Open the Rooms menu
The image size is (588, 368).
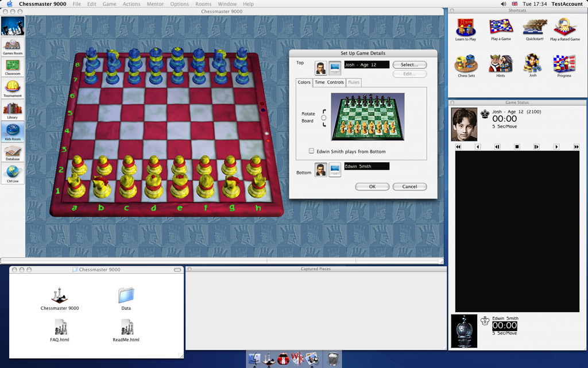203,4
